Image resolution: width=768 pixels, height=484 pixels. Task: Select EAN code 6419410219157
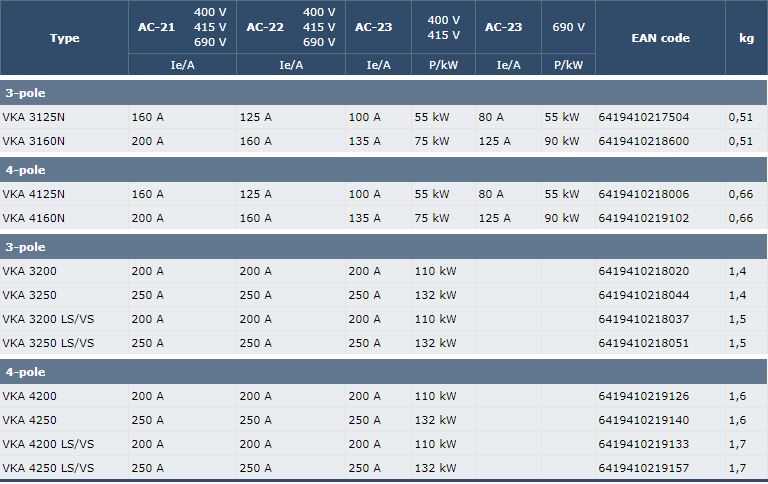pyautogui.click(x=643, y=468)
